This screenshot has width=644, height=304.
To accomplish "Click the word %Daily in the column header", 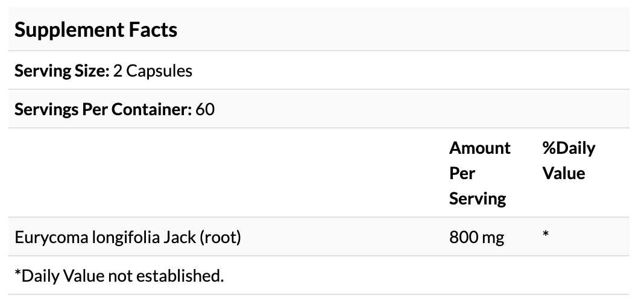I will (568, 148).
